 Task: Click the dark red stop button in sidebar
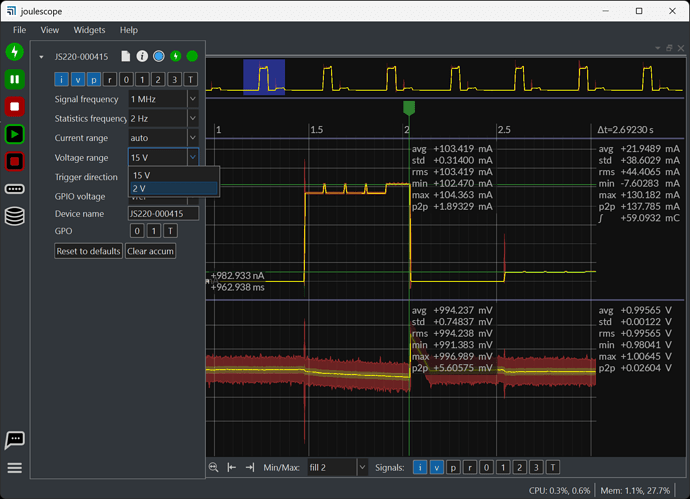[x=15, y=161]
